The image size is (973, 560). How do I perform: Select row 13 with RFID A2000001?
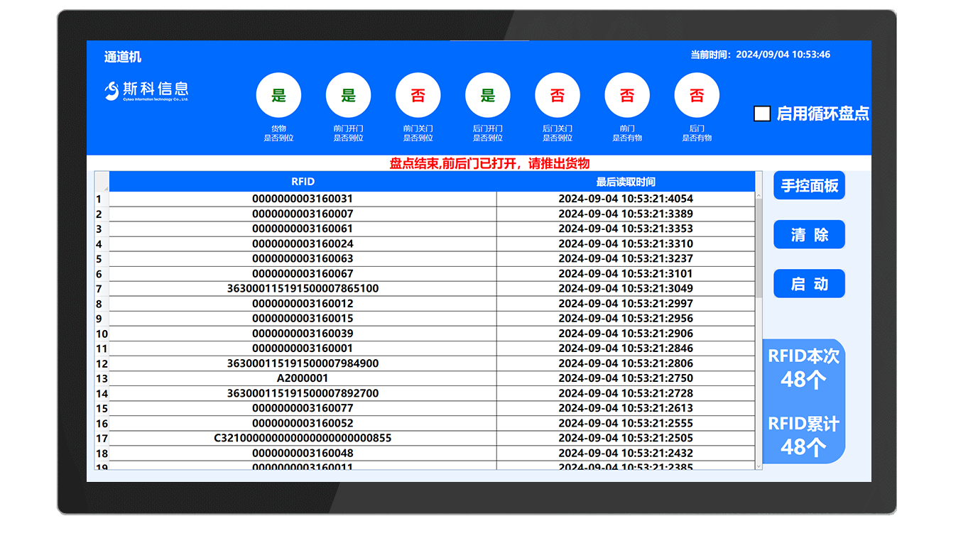click(303, 378)
